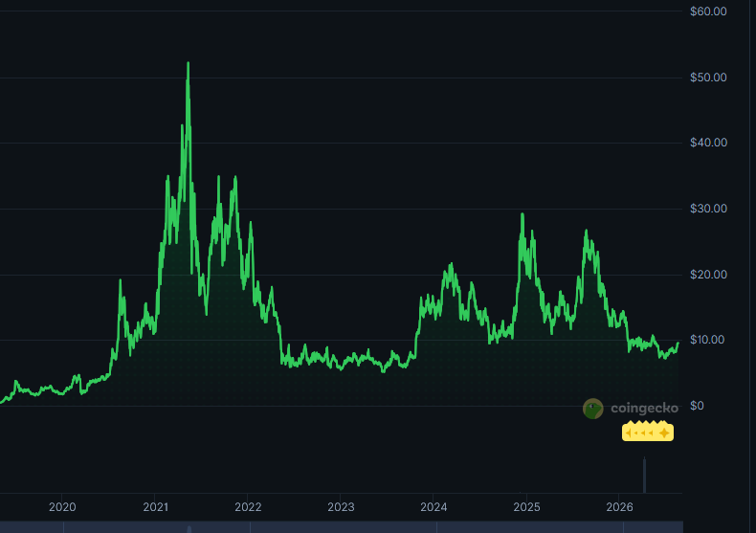The width and height of the screenshot is (756, 533).
Task: Click the $50.00 price axis label
Action: point(708,78)
